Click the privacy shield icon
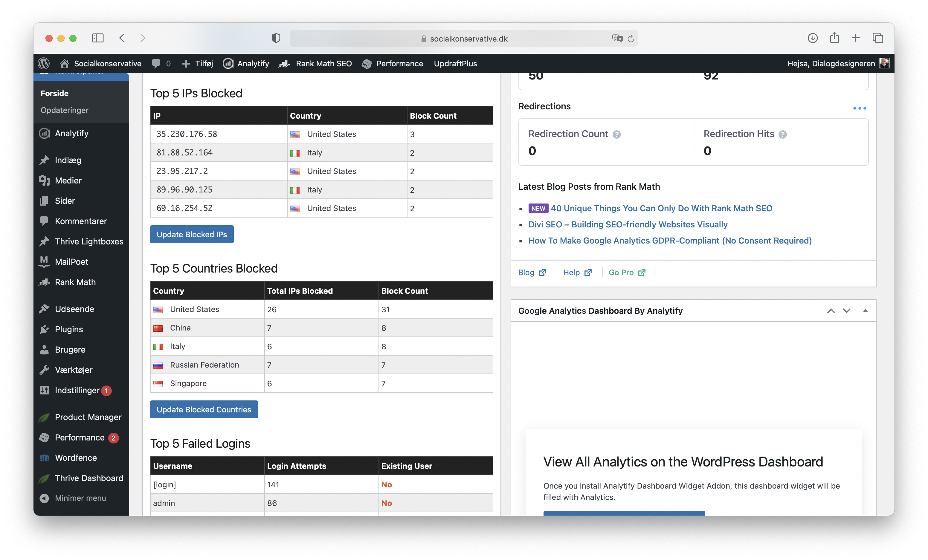The height and width of the screenshot is (560, 928). click(x=276, y=38)
